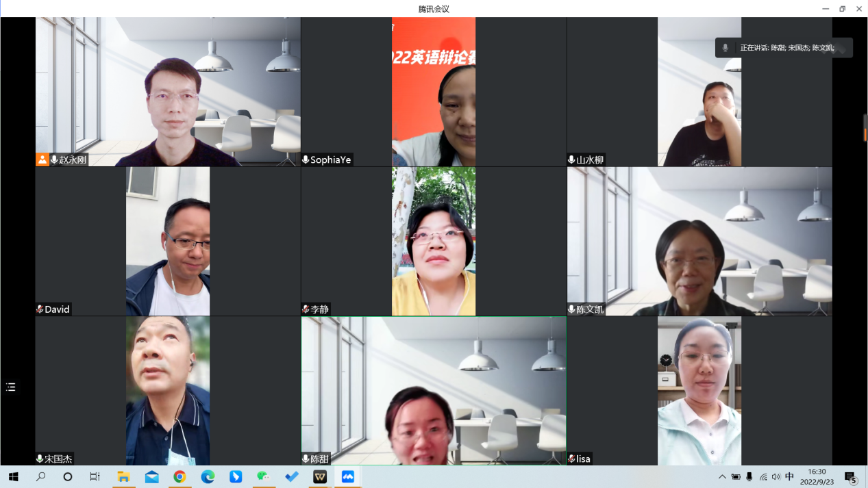Viewport: 868px width, 488px height.
Task: Switch to Tencent Meeting in the taskbar
Action: pos(348,477)
